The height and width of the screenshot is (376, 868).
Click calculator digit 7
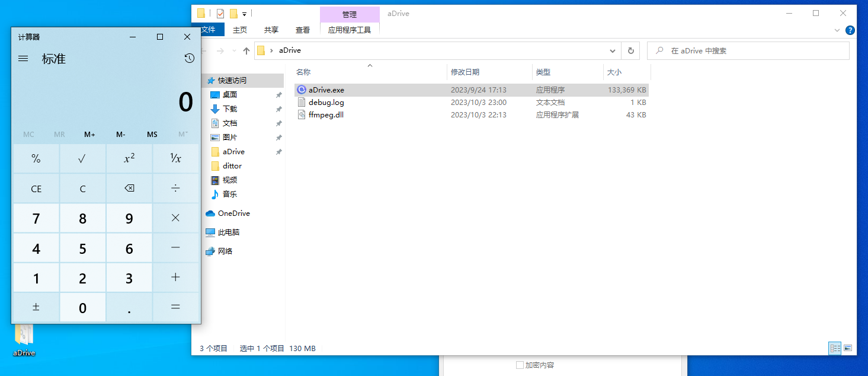click(x=36, y=218)
